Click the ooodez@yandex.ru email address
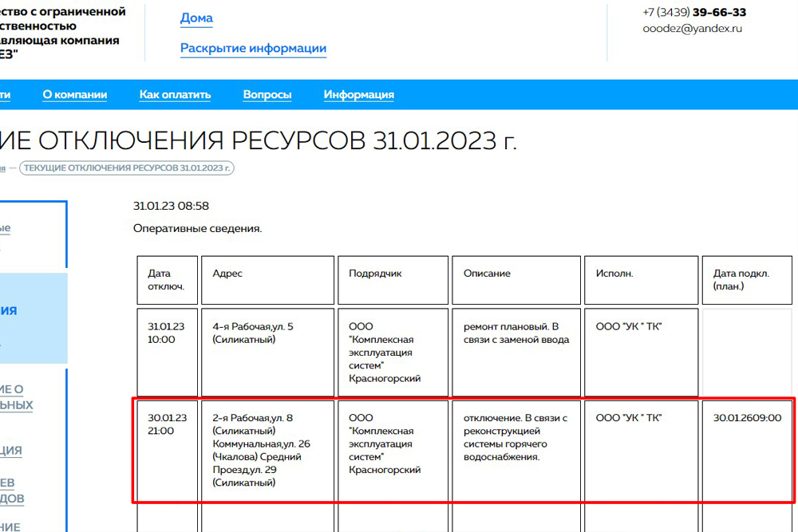Screen dimensions: 798x532 click(x=692, y=29)
